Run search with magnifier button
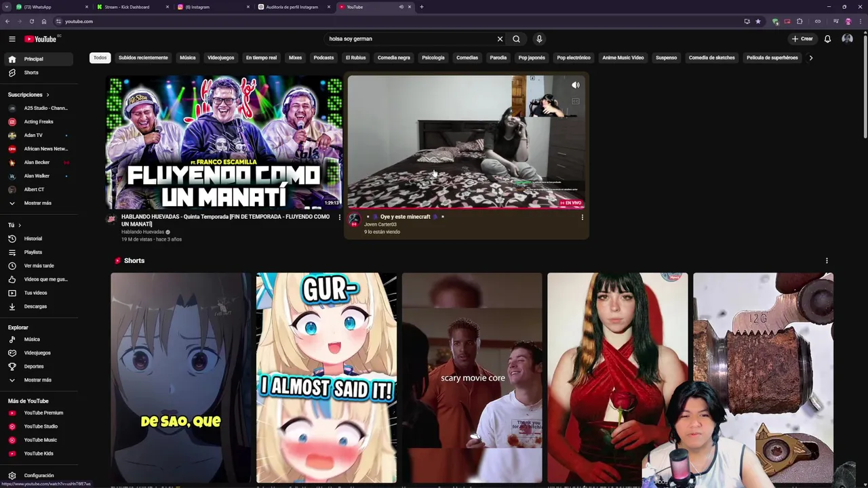The image size is (868, 488). point(516,39)
